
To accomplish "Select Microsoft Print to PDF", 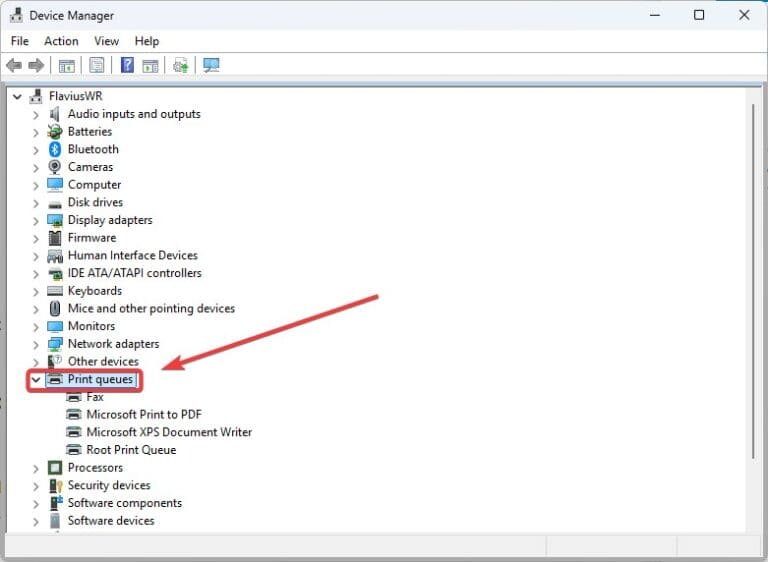I will click(144, 415).
